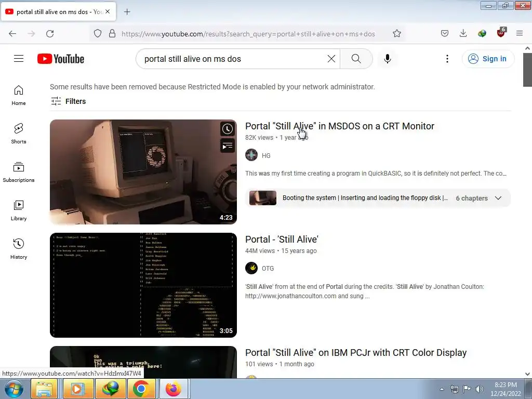532x399 pixels.
Task: Add CRT Monitor video to queue
Action: (228, 146)
